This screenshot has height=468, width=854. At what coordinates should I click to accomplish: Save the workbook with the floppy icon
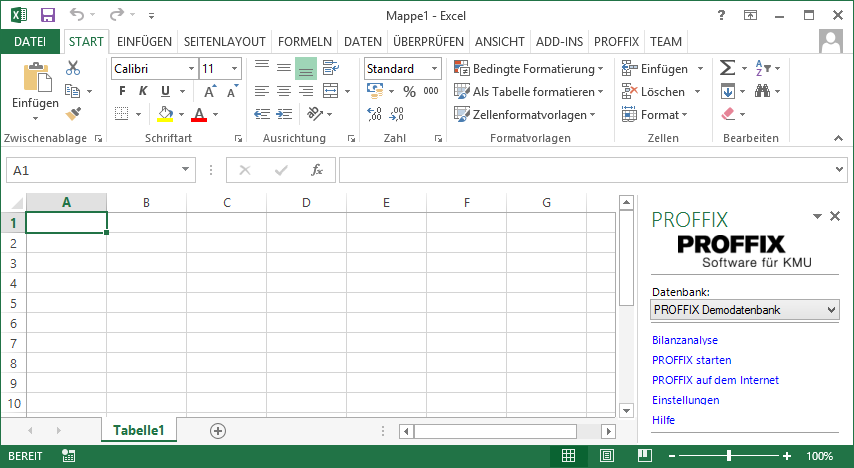48,15
